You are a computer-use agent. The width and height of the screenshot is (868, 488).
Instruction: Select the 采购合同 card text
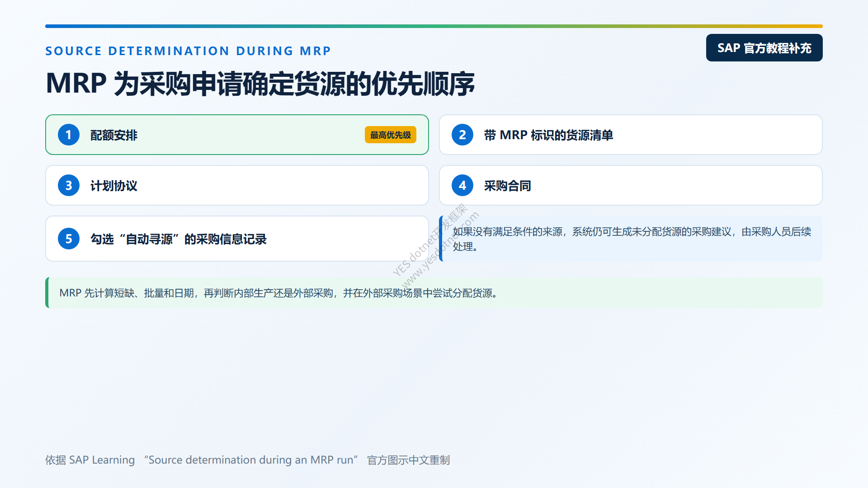tap(507, 186)
